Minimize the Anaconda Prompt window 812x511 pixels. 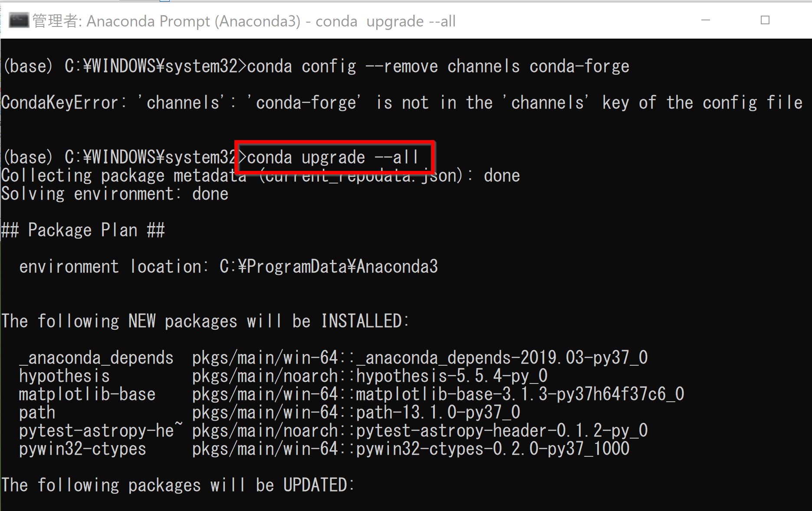706,20
